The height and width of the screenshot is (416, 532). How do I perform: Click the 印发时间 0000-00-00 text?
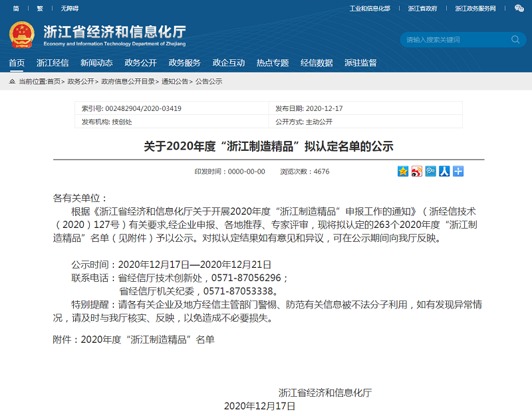click(229, 171)
